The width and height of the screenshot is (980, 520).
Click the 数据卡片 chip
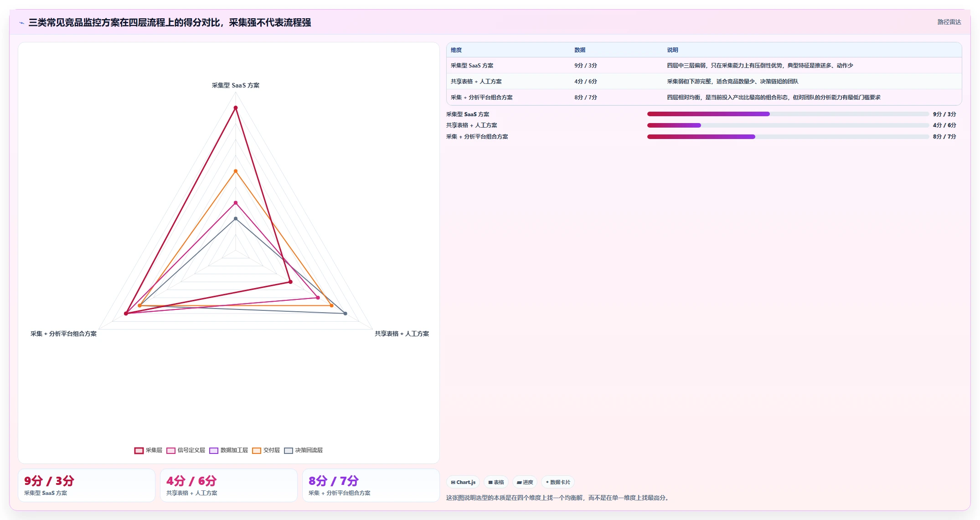point(558,482)
